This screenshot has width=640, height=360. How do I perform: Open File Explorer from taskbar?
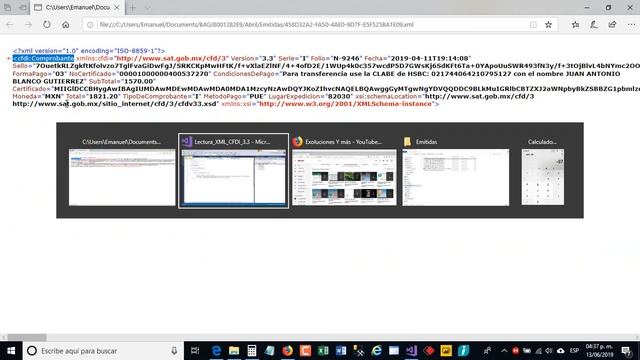click(x=234, y=351)
